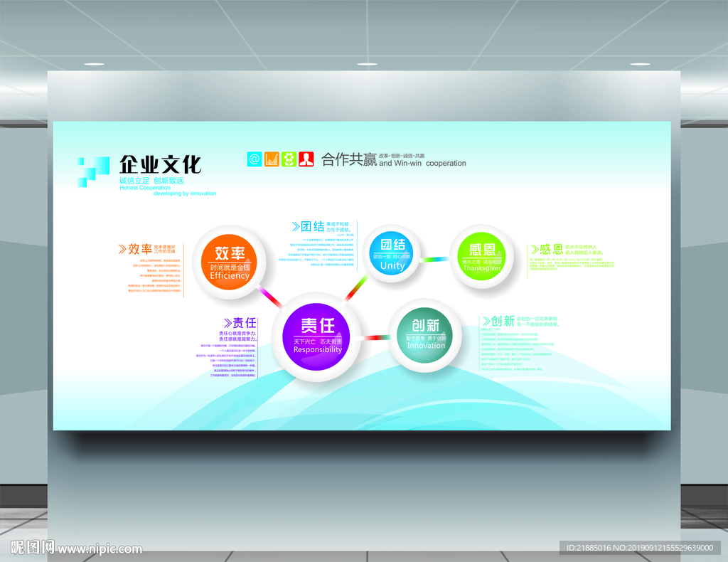Click the green 感恩 section heading

pos(551,249)
